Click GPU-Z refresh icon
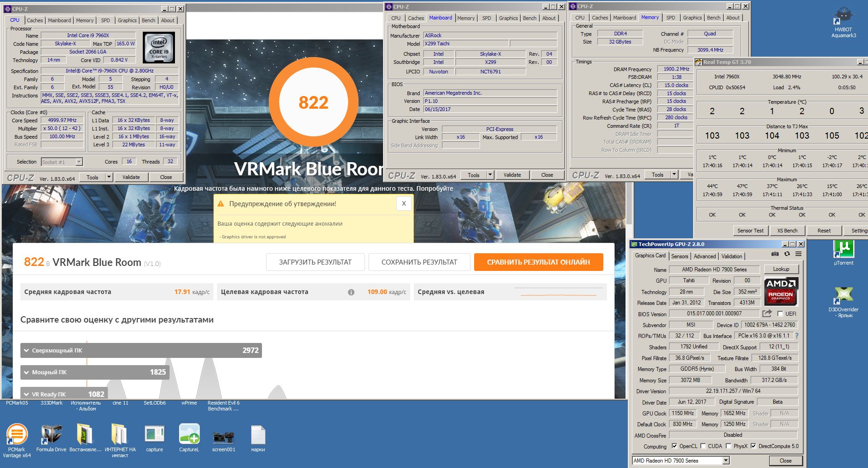The width and height of the screenshot is (868, 468). click(787, 254)
